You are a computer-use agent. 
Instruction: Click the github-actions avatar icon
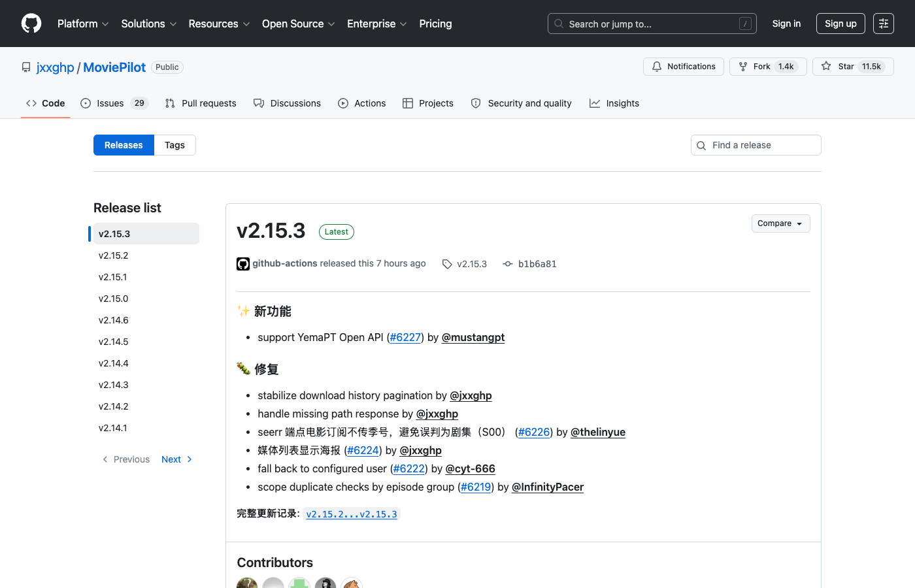pos(243,264)
